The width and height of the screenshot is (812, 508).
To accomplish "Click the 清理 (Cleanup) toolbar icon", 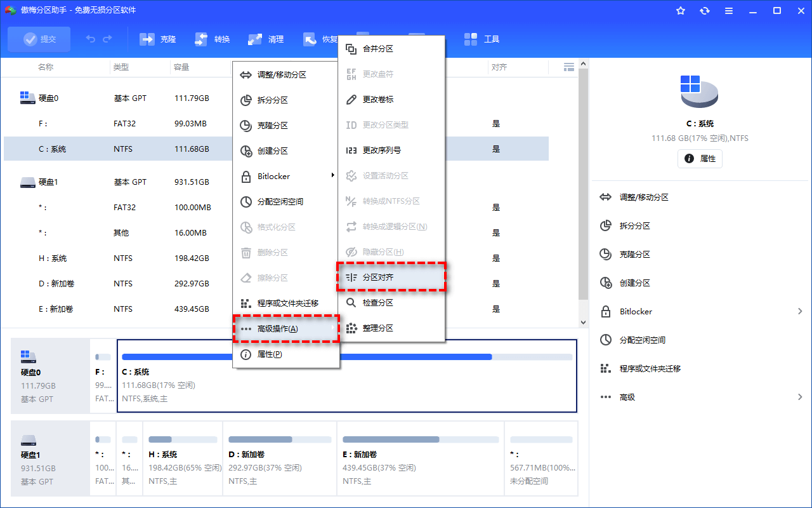I will coord(265,39).
